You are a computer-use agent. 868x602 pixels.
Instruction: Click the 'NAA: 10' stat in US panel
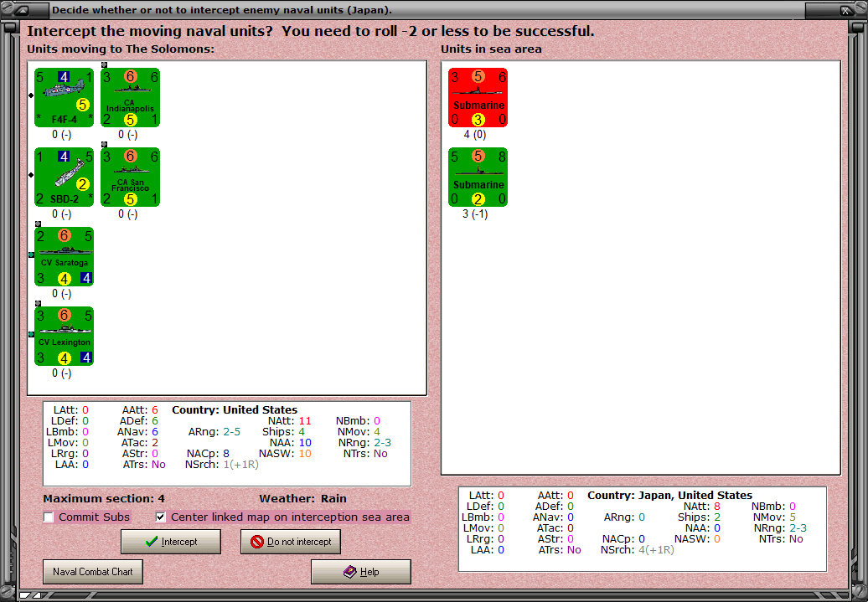291,443
